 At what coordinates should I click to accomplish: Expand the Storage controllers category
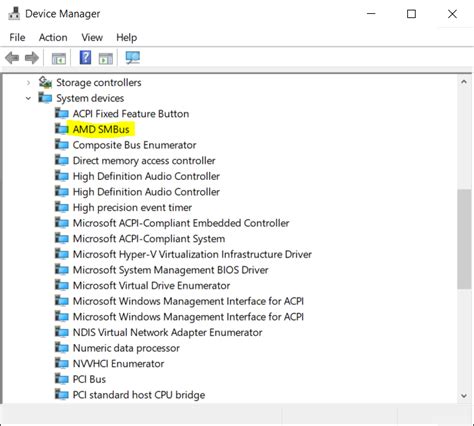pyautogui.click(x=29, y=82)
